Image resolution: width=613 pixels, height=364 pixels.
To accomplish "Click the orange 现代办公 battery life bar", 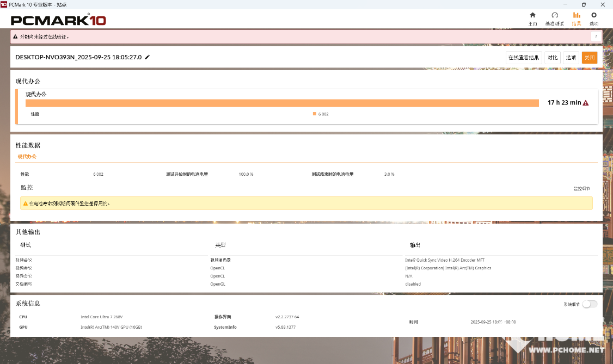I will click(282, 103).
